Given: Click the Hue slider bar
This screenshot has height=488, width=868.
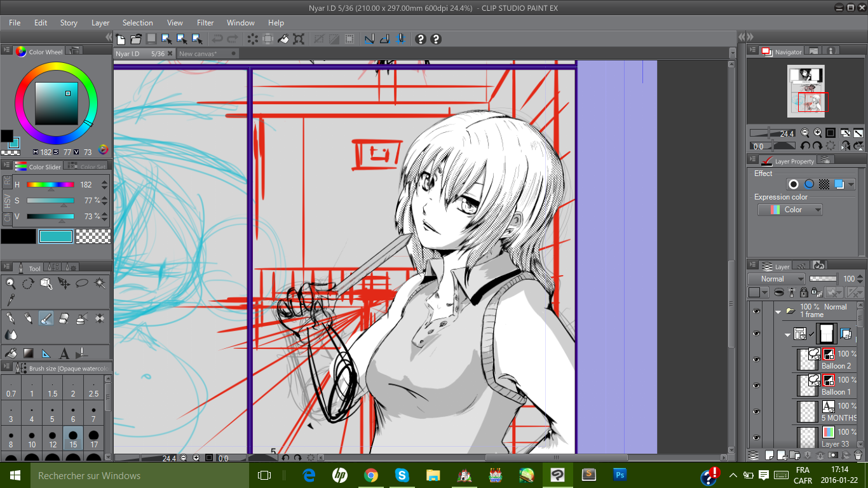Looking at the screenshot, I should click(51, 185).
